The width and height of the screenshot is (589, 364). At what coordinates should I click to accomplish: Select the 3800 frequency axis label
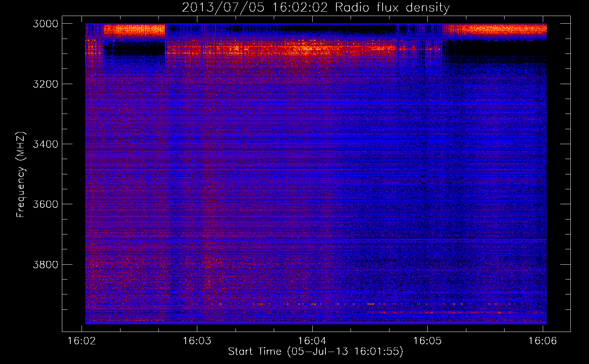tap(46, 265)
